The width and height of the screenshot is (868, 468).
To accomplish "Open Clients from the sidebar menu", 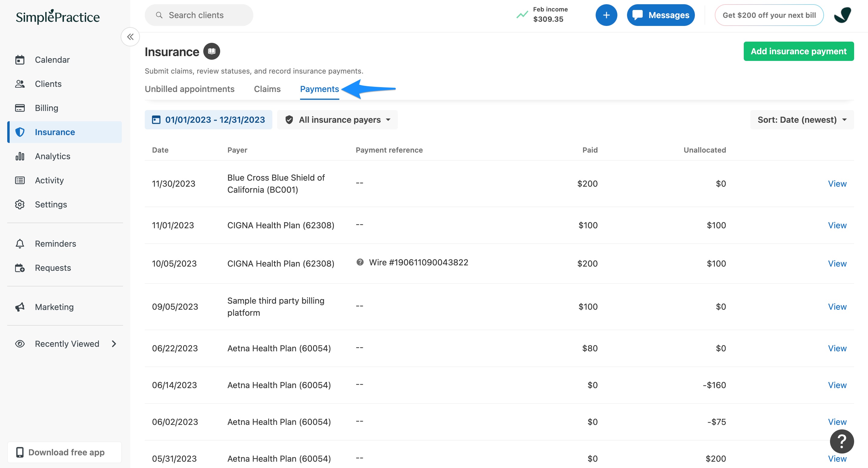I will 65,84.
